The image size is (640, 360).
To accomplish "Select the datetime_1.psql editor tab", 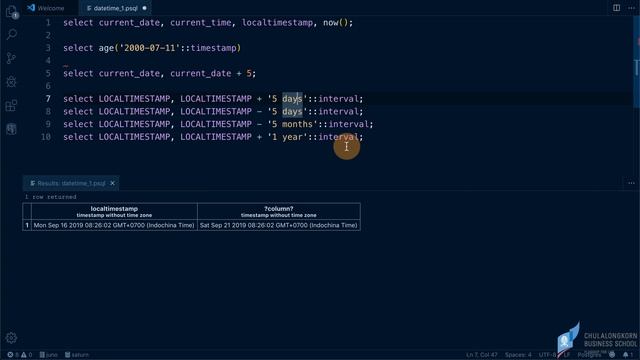I will 116,8.
